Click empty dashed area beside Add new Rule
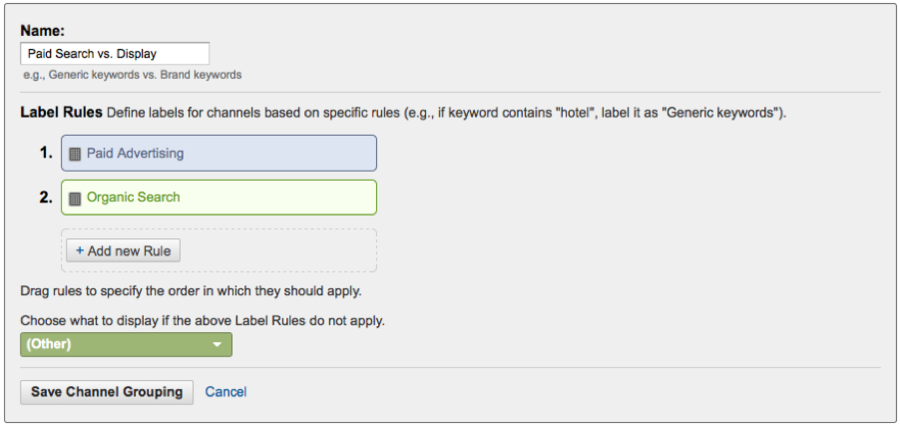 (280, 250)
